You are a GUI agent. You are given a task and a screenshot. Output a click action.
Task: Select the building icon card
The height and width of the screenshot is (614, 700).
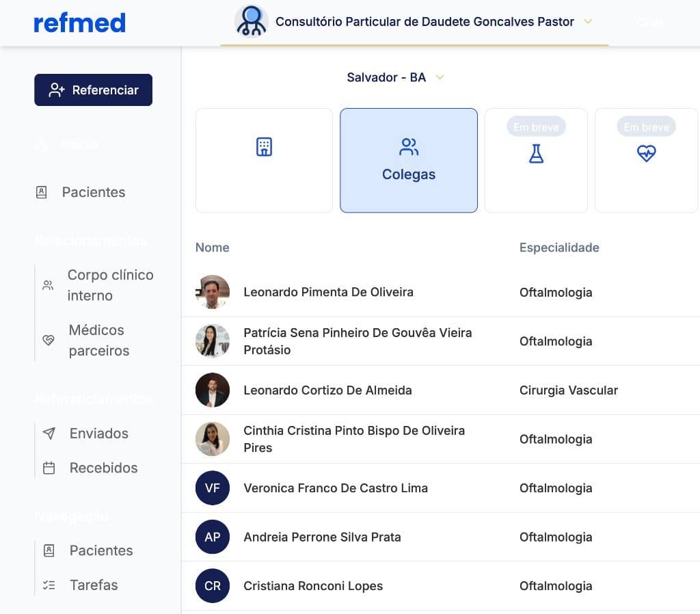[x=264, y=160]
